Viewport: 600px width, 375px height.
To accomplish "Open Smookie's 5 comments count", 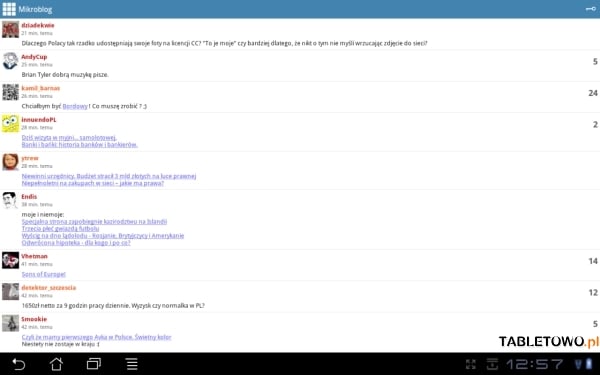I will click(x=595, y=323).
